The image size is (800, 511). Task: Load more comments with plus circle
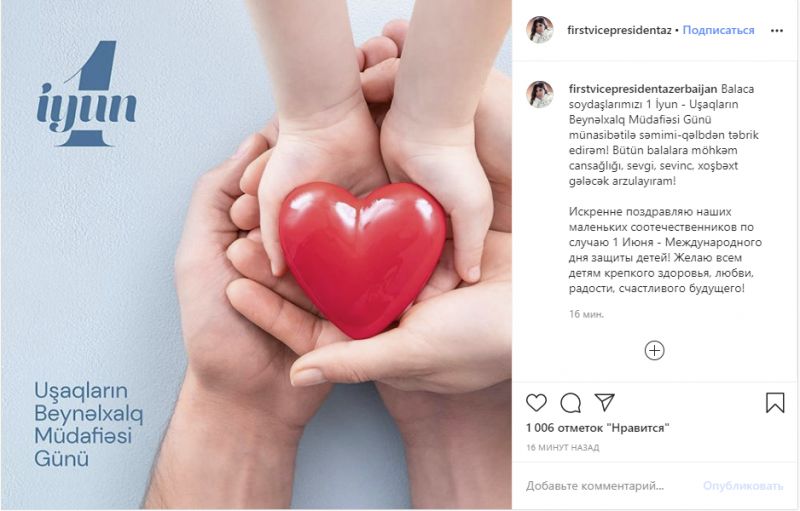(655, 351)
